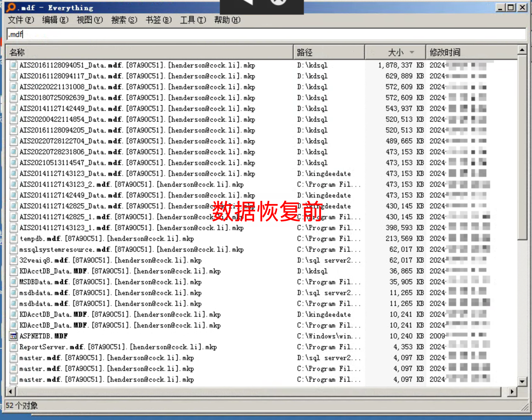532x420 pixels.
Task: Click the file icon of 32veaiq8.mdf
Action: point(13,260)
